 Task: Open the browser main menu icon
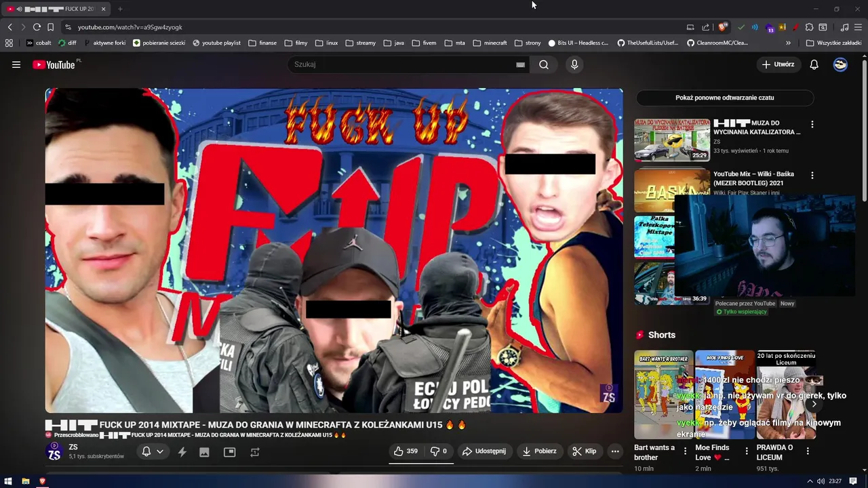(x=858, y=27)
